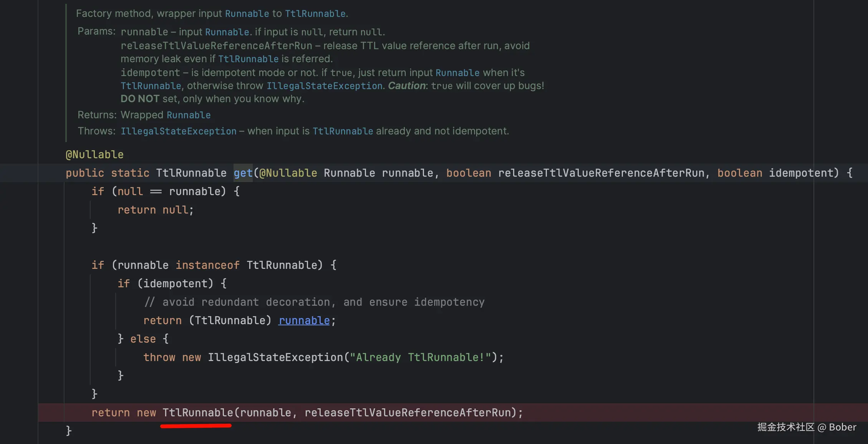Click underlined runnable in cast return statement
Screen dimensions: 868x444
click(x=304, y=321)
